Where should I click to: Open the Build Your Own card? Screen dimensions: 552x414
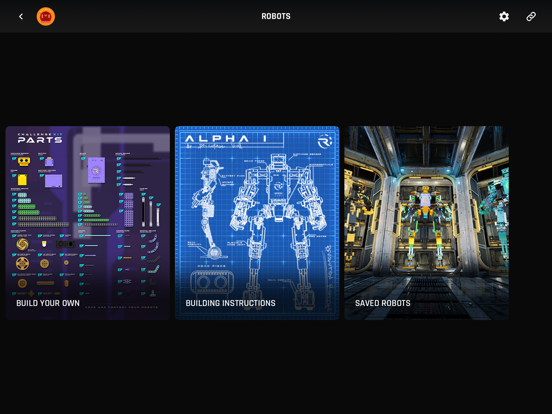tap(88, 223)
